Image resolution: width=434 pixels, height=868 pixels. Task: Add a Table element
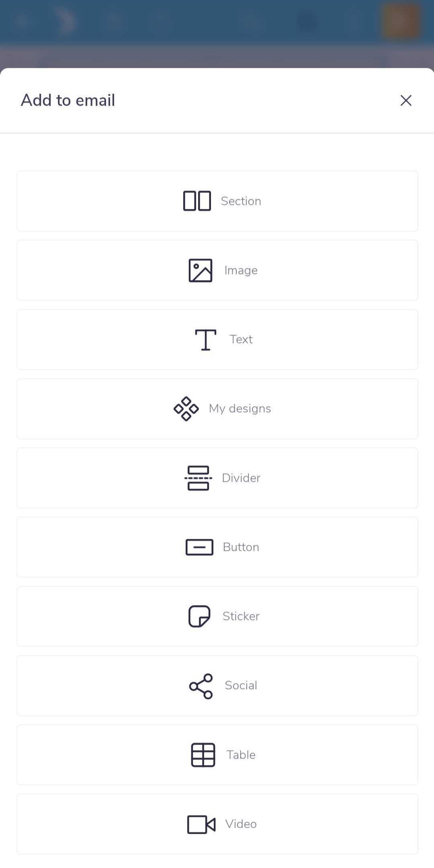tap(217, 755)
